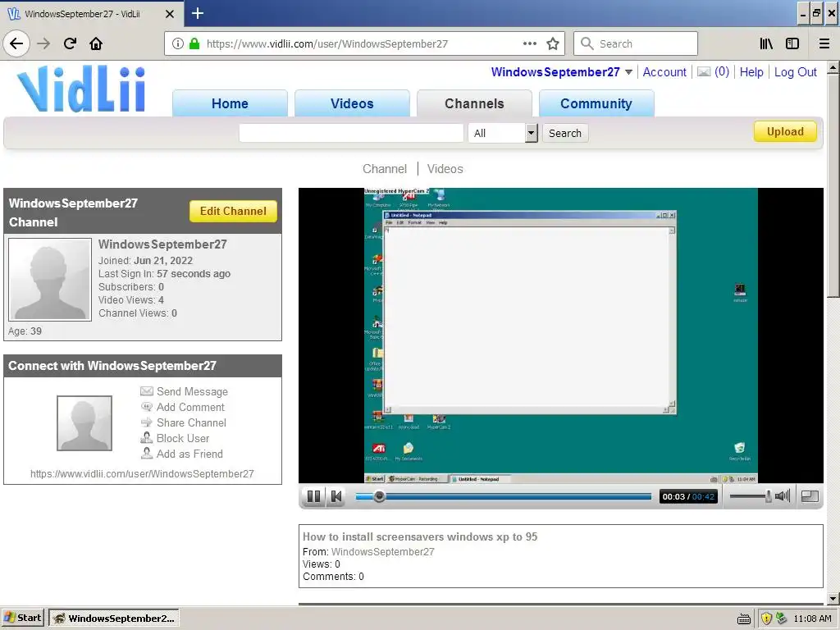The image size is (840, 630).
Task: Click the Send Message envelope icon
Action: coord(147,391)
